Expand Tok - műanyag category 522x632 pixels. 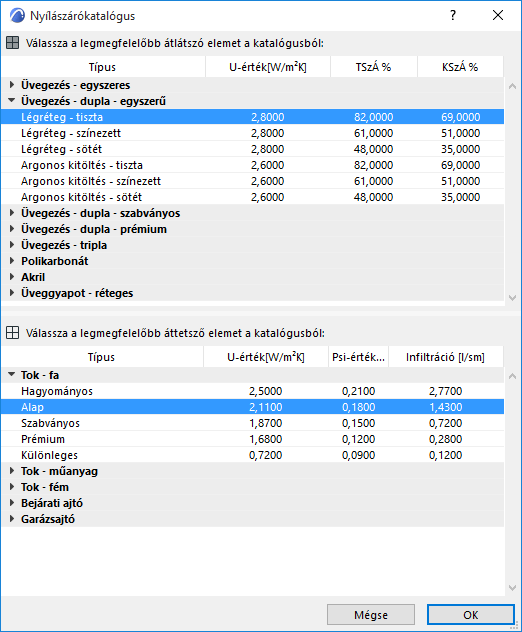[x=12, y=471]
